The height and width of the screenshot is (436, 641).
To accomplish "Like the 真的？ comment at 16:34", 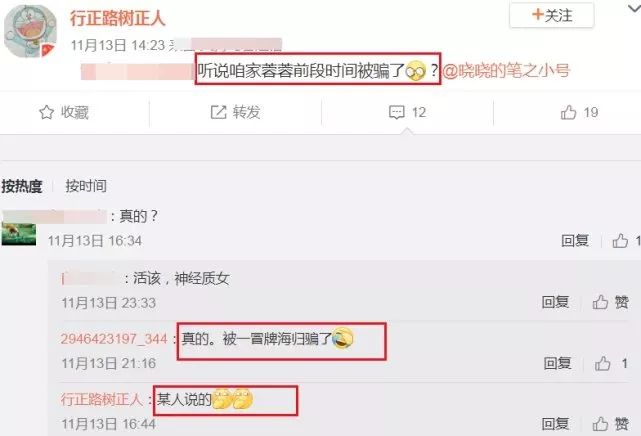I will pos(620,241).
